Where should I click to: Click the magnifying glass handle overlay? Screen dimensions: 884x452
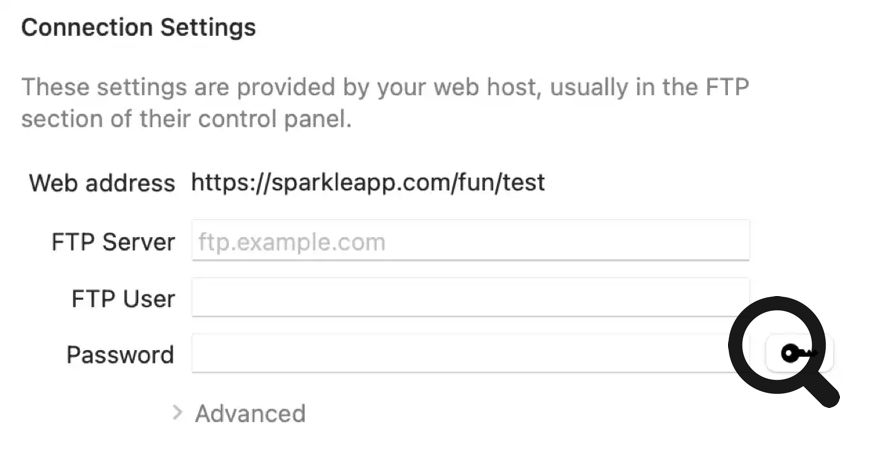[823, 390]
